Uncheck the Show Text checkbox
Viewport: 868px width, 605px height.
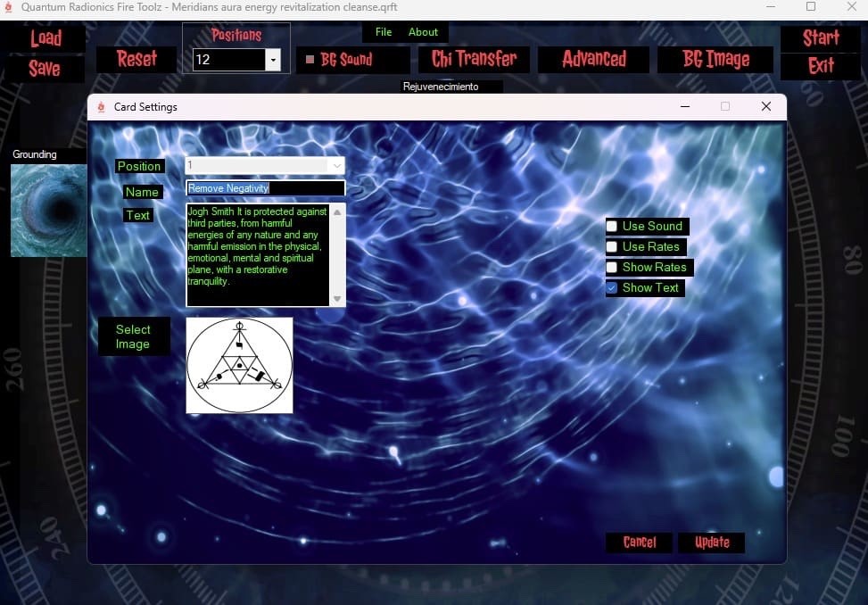tap(612, 288)
